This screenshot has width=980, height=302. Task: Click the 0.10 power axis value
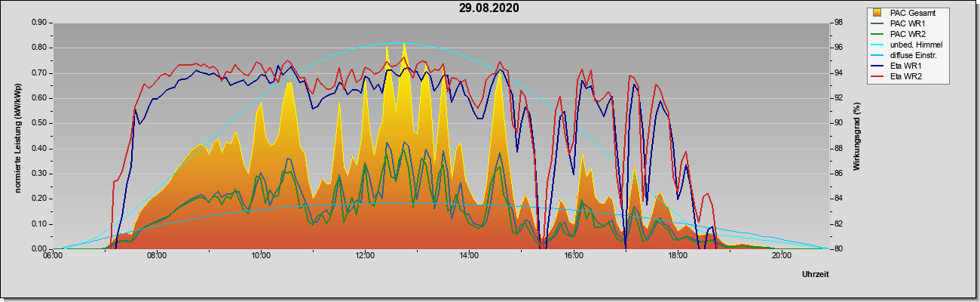pyautogui.click(x=40, y=224)
